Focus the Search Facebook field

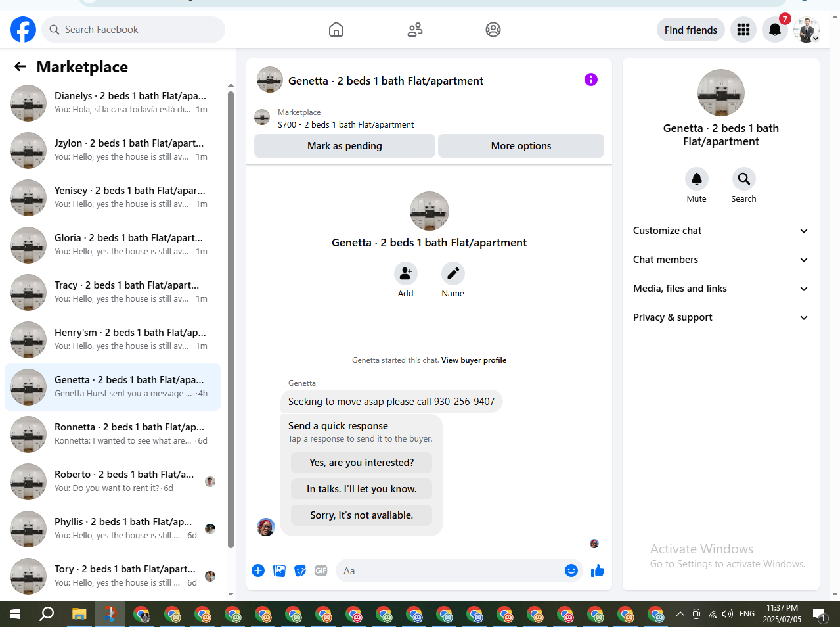coord(134,30)
